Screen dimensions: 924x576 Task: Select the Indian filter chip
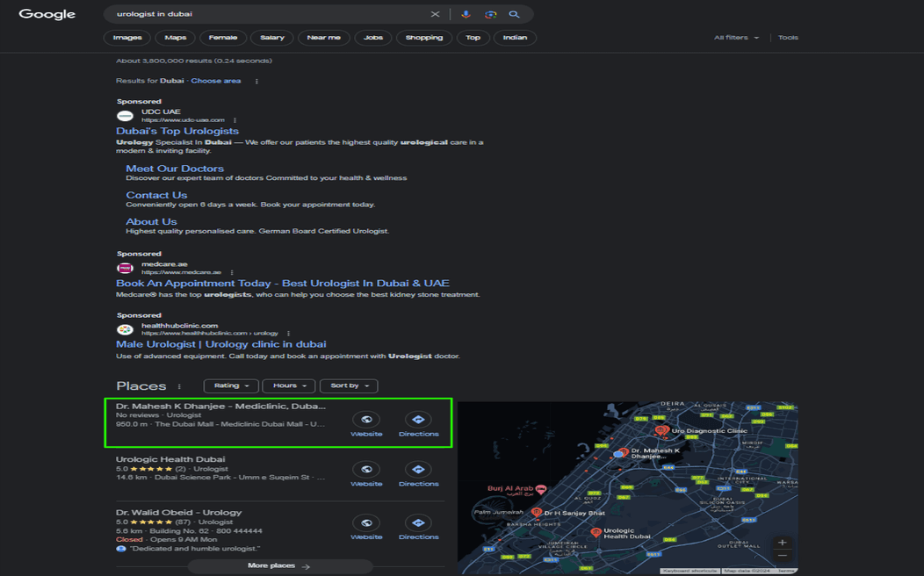[x=515, y=38]
